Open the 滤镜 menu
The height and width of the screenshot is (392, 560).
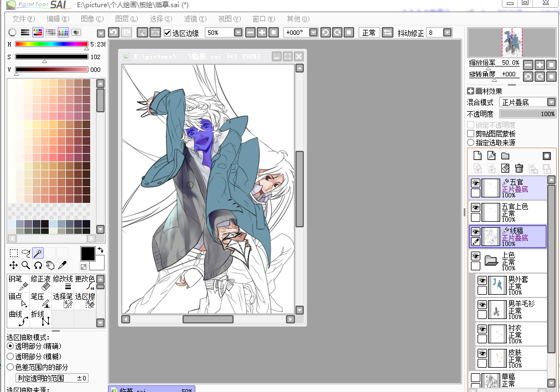[195, 19]
